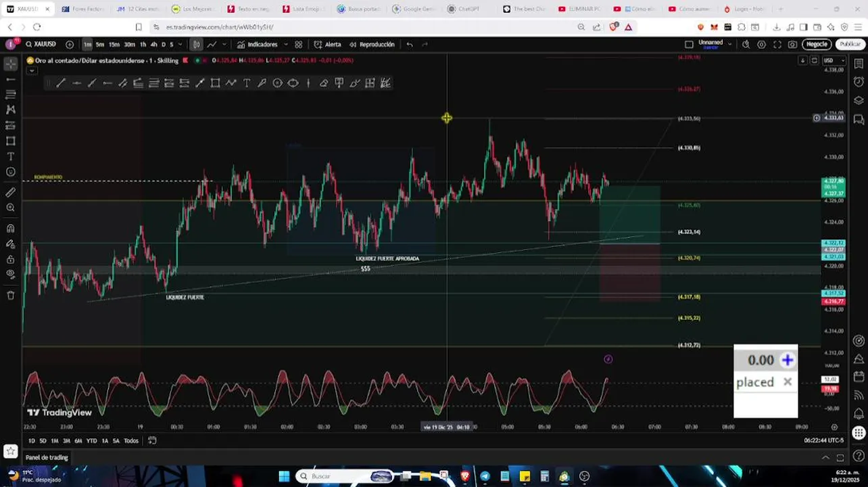
Task: Select the D daily timeframe
Action: coord(163,45)
